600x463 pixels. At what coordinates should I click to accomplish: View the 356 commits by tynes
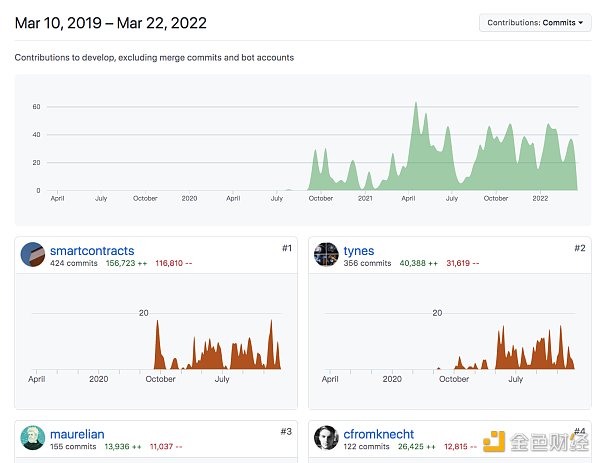(x=367, y=263)
